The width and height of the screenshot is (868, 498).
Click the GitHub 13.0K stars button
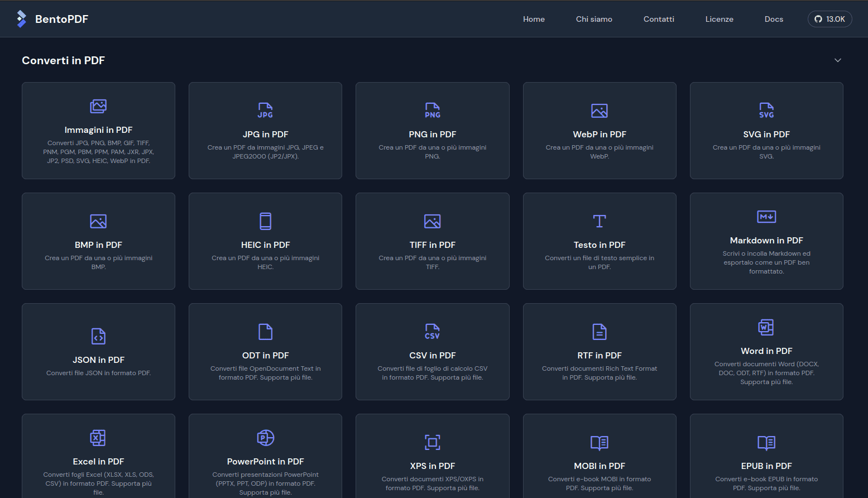point(829,19)
